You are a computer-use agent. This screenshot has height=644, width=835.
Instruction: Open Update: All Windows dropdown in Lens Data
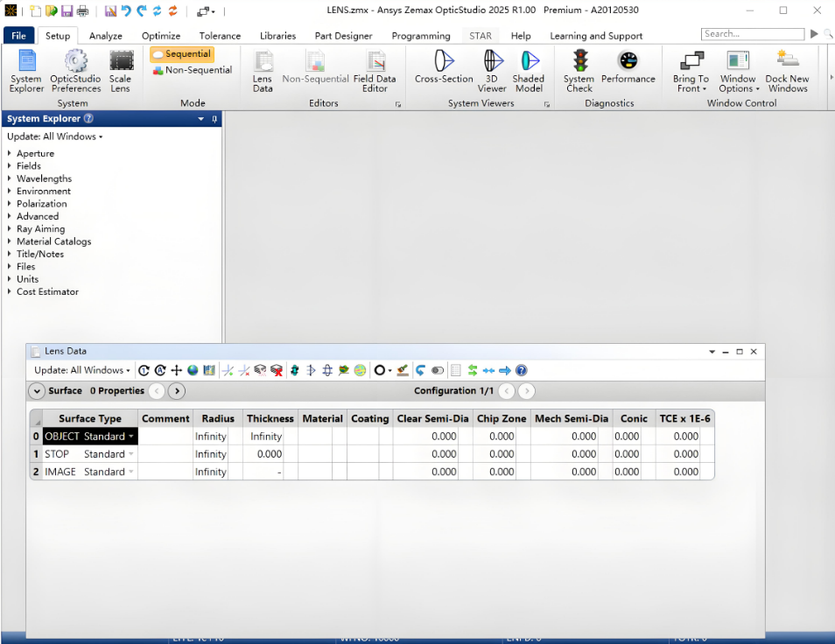click(82, 370)
